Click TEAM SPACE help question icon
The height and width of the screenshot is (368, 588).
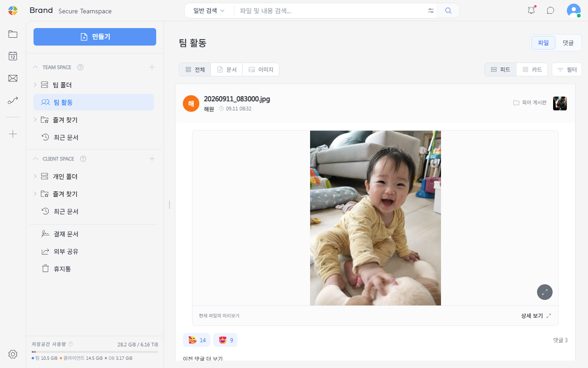[80, 67]
